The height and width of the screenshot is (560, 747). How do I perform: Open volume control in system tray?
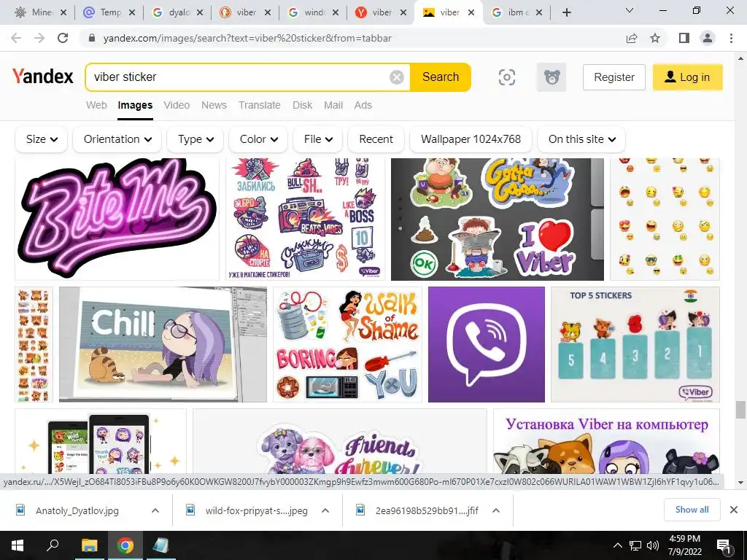pyautogui.click(x=653, y=545)
